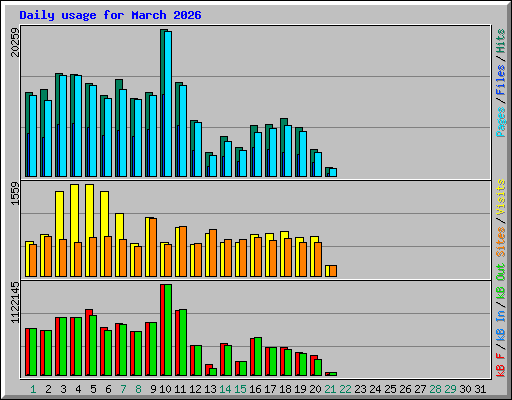Click day 29 on the x-axis
This screenshot has width=512, height=400.
pyautogui.click(x=450, y=389)
